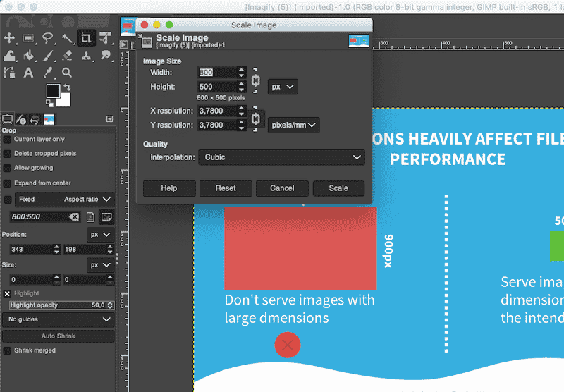Screen dimensions: 564x392
Task: Click the Scale Image dialog preview thumbnail
Action: tap(359, 41)
